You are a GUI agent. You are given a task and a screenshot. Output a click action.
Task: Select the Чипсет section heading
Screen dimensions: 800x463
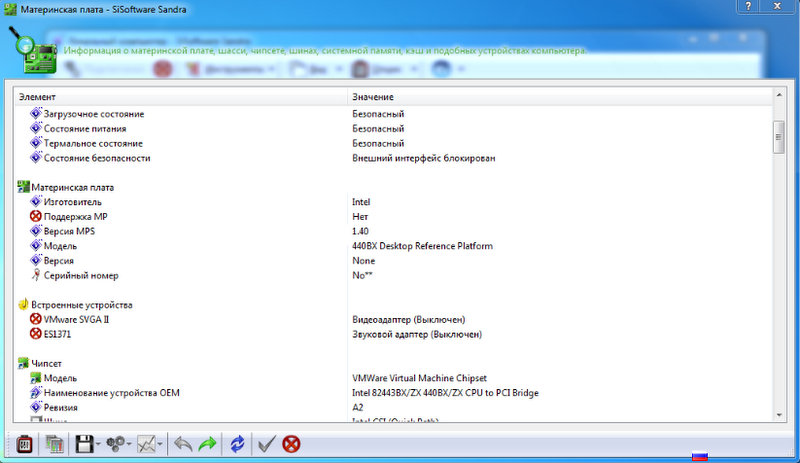click(46, 363)
